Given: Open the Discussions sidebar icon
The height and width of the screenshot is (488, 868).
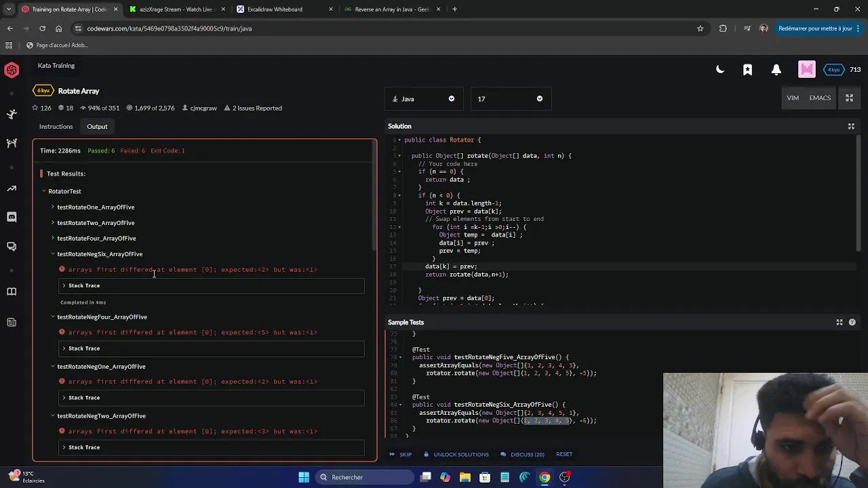Looking at the screenshot, I should [12, 246].
